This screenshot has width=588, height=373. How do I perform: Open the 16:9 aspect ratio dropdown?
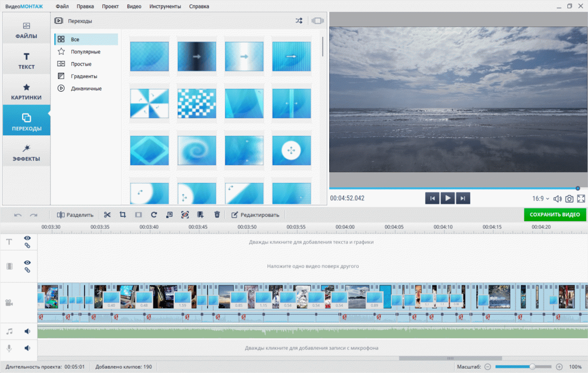(541, 199)
